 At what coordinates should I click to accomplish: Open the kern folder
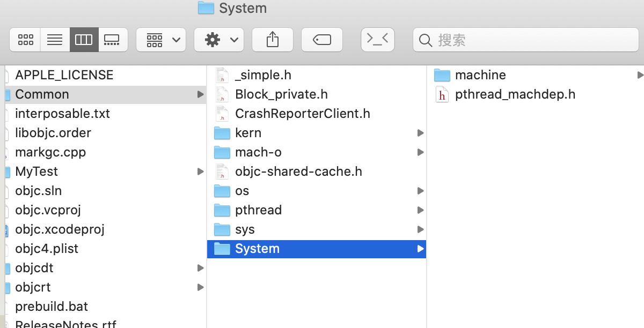click(x=248, y=133)
